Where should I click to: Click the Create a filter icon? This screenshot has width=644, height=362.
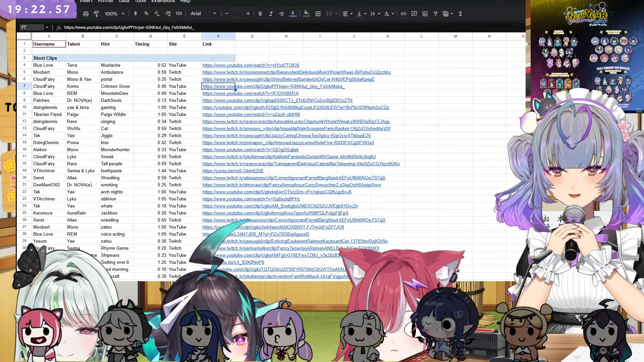(435, 14)
